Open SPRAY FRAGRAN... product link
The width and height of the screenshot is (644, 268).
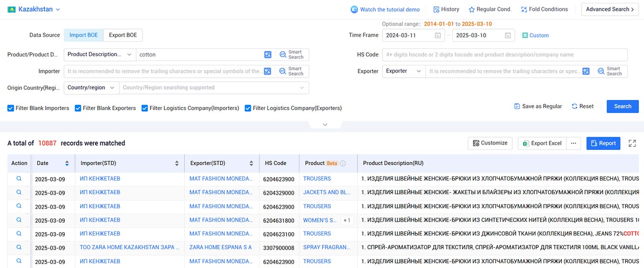(327, 247)
